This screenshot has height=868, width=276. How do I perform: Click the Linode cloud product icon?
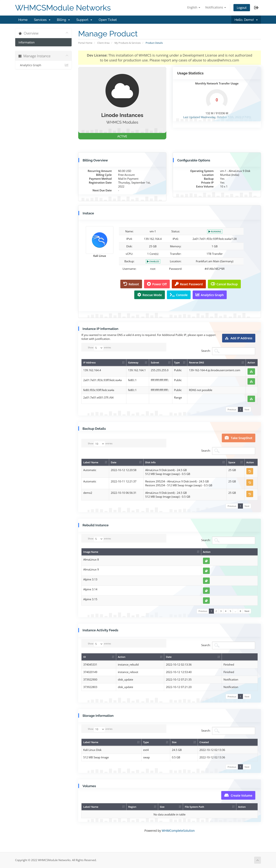[x=122, y=91]
